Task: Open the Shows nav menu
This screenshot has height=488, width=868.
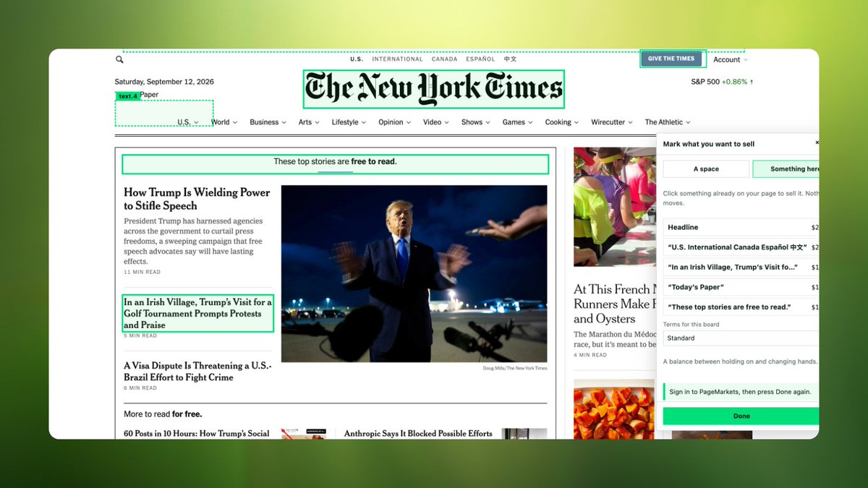Action: 476,122
